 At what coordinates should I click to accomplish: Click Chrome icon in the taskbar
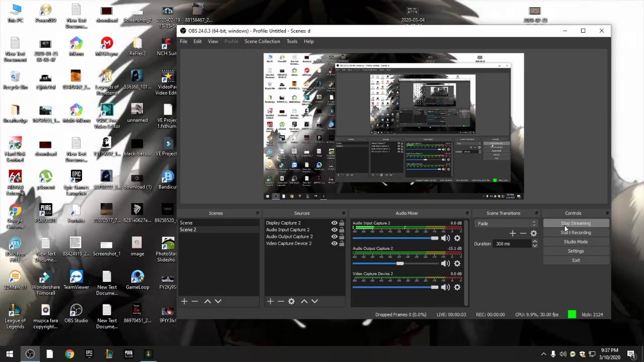(x=69, y=354)
